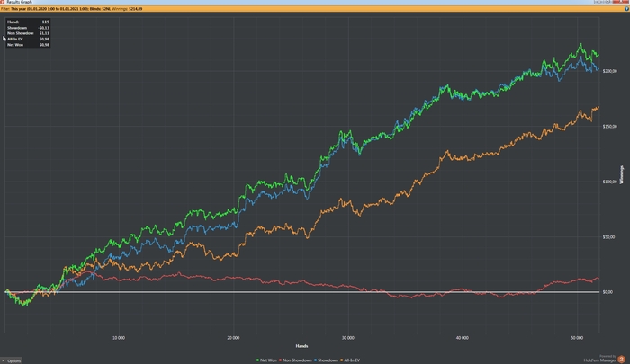Viewport: 630px width, 364px height.
Task: Click the 40 000 x-axis label
Action: coord(463,338)
